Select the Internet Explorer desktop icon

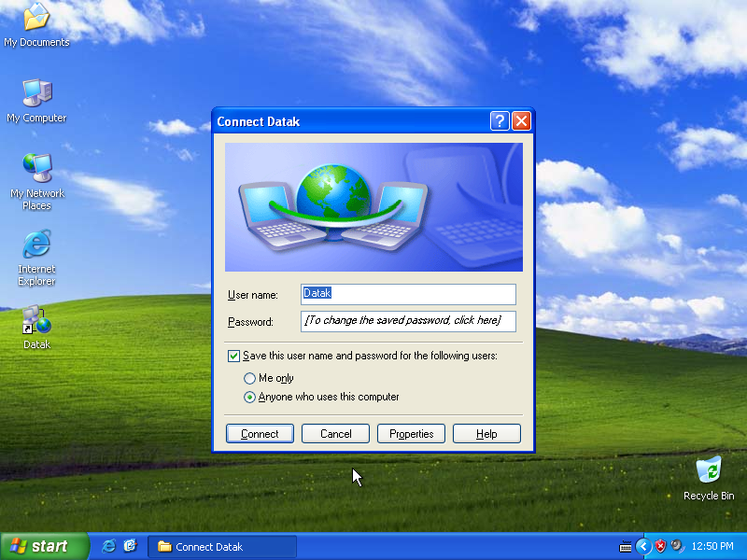click(36, 258)
